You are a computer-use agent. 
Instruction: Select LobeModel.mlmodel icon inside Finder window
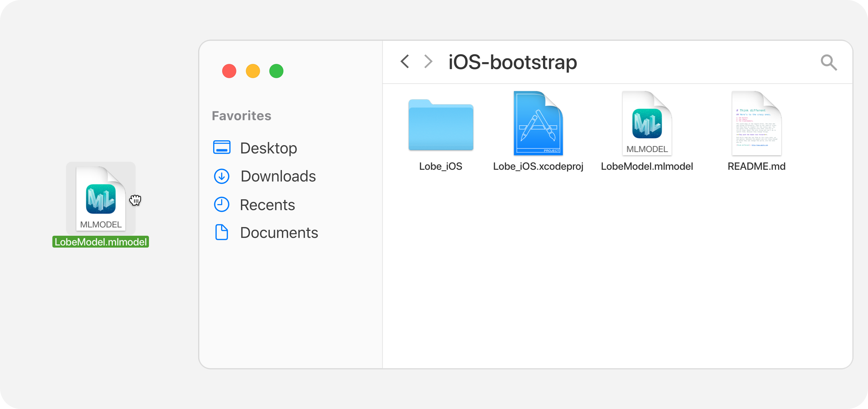click(647, 123)
